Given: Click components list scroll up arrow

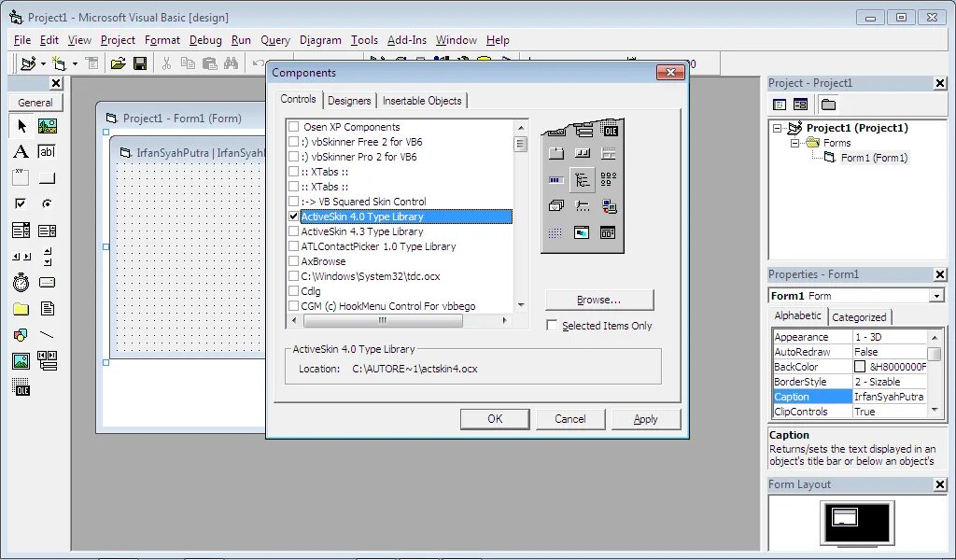Looking at the screenshot, I should click(x=521, y=127).
